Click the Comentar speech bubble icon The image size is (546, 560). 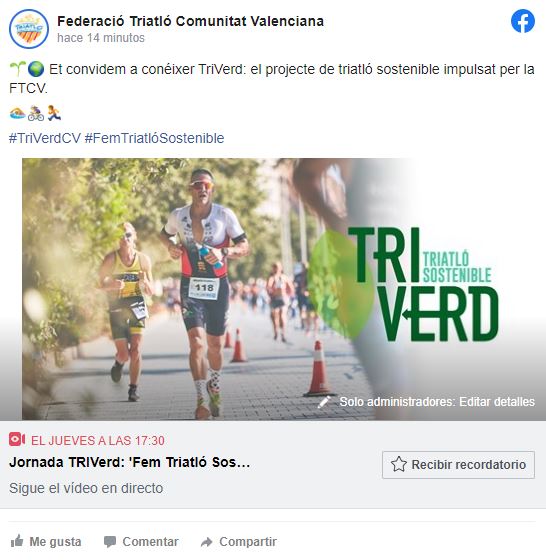[110, 542]
